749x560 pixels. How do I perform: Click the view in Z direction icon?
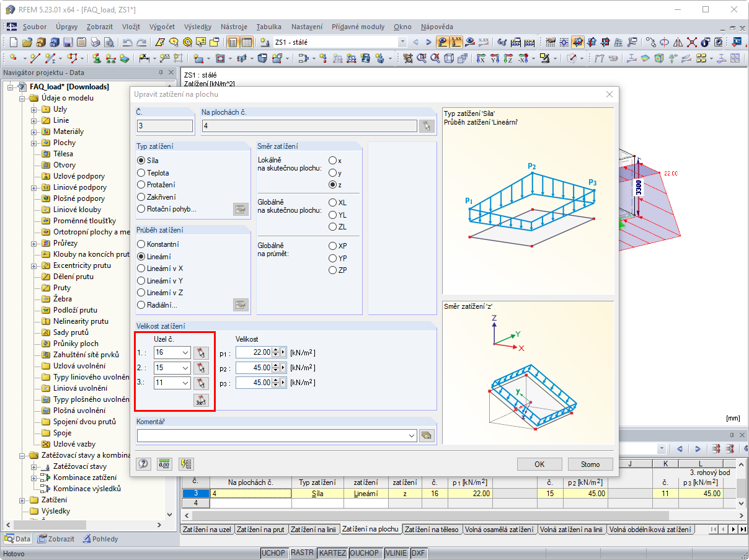(x=508, y=58)
